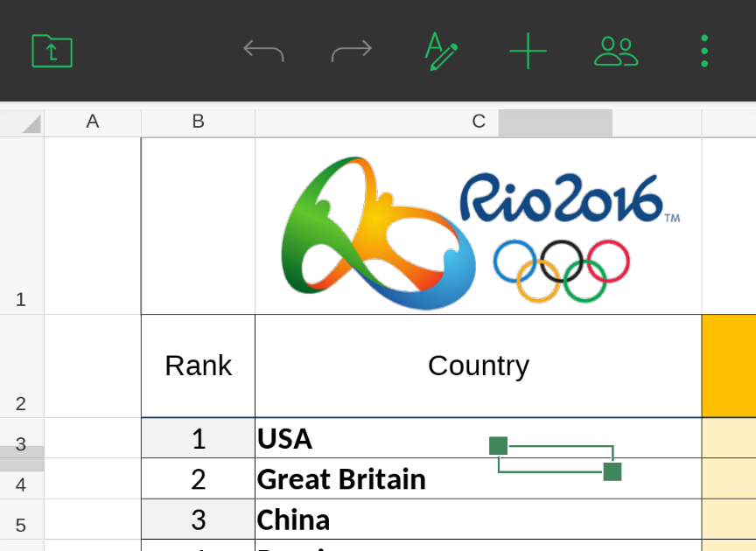Select column C header
Image resolution: width=756 pixels, height=551 pixels.
pyautogui.click(x=479, y=122)
